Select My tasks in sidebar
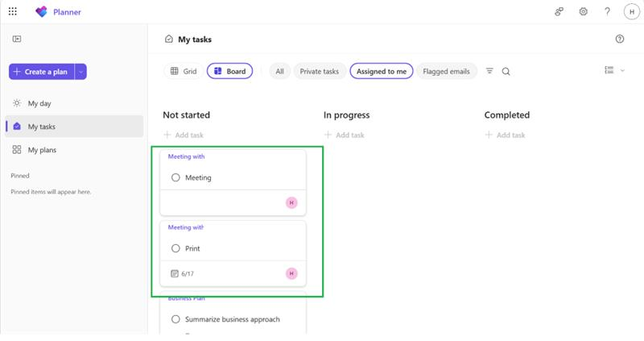644x341 pixels. click(x=74, y=127)
